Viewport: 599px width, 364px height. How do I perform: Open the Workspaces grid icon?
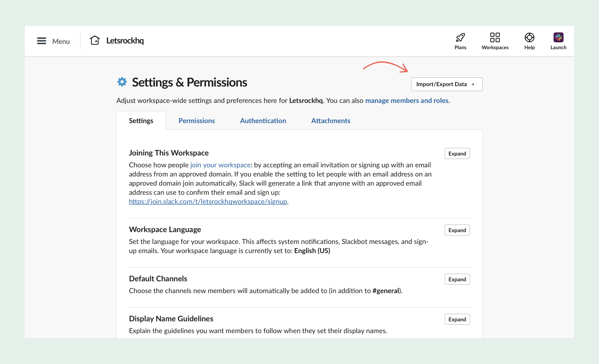click(x=495, y=37)
